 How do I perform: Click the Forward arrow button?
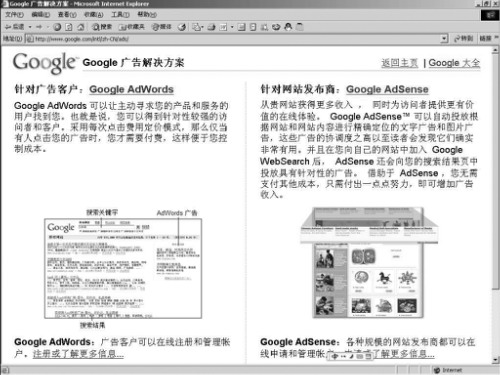[39, 27]
